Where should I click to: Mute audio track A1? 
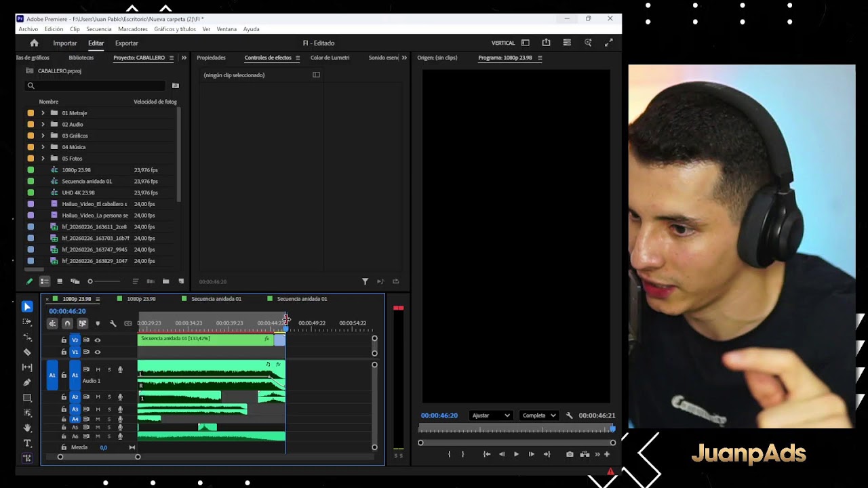(x=98, y=369)
